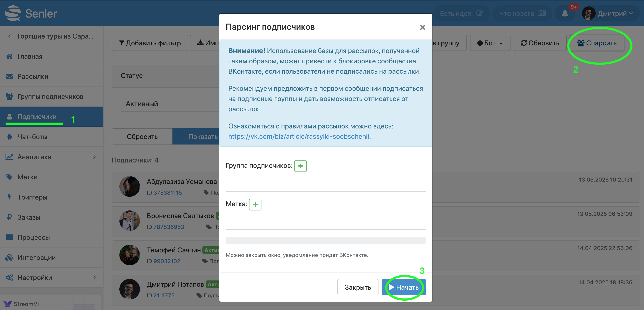Click the Заказы ruble icon
Screen dimensions: 644x310
pos(9,217)
